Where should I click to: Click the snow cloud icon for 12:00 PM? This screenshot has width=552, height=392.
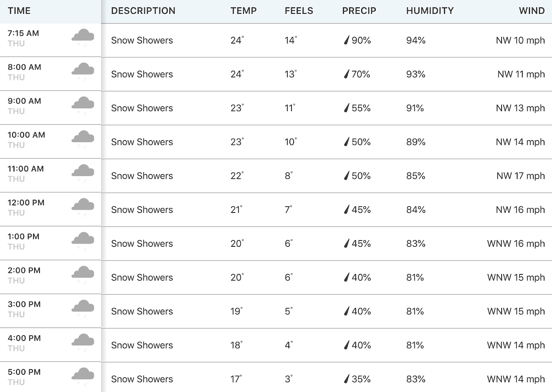(x=83, y=207)
